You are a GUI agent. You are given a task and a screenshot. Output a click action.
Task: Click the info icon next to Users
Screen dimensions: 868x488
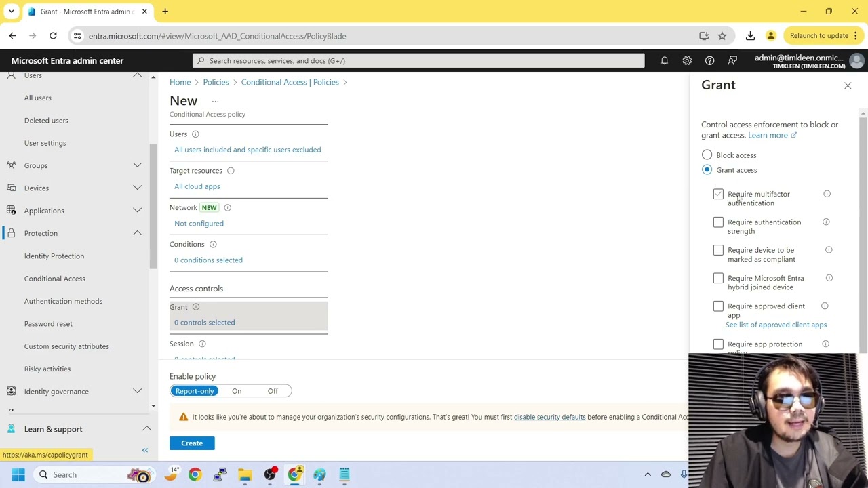pos(195,134)
